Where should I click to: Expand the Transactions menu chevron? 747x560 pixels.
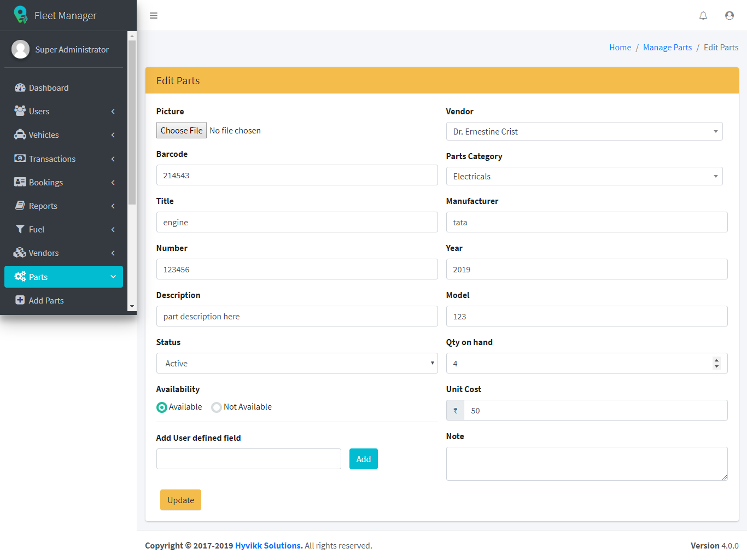tap(113, 159)
